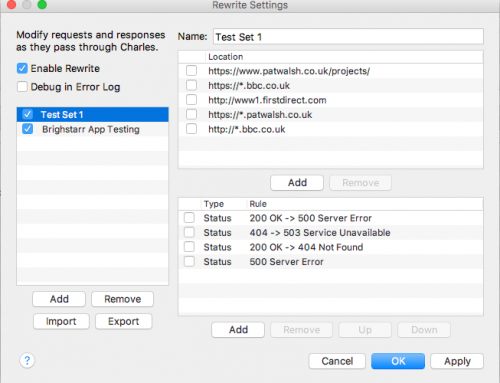
Task: Select the 500 Server Error rule text
Action: [x=286, y=262]
